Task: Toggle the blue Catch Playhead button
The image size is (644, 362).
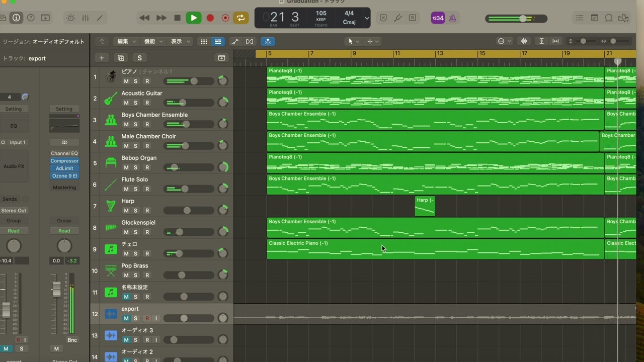Action: point(268,41)
